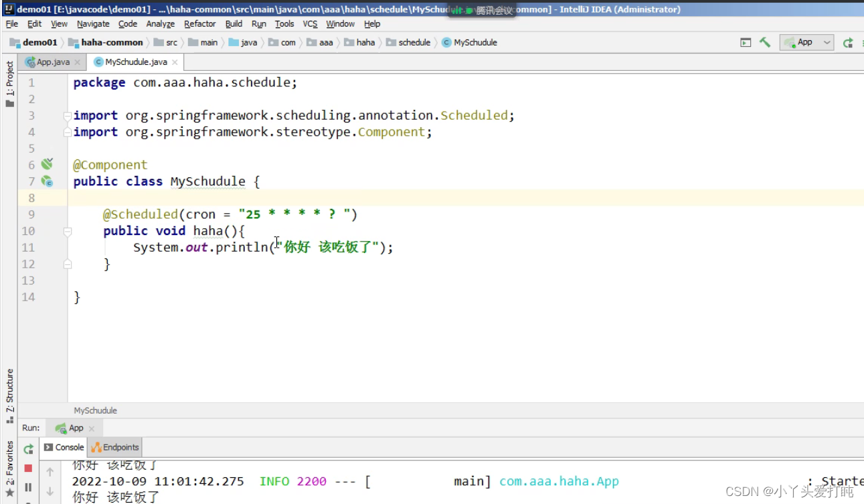Image resolution: width=864 pixels, height=504 pixels.
Task: Click the @Scheduled annotation on line 9
Action: (x=140, y=214)
